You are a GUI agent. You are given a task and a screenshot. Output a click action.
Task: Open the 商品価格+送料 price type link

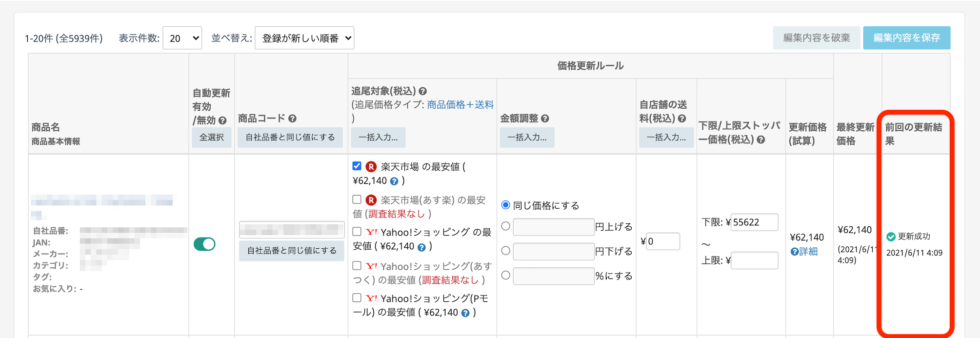(x=460, y=105)
